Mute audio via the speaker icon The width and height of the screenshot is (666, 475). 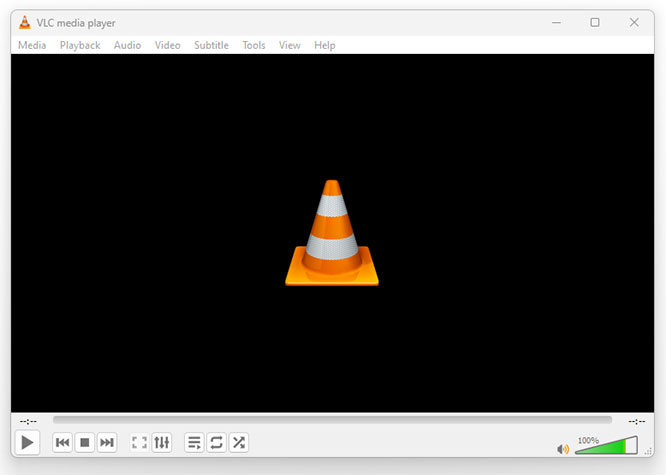(563, 449)
